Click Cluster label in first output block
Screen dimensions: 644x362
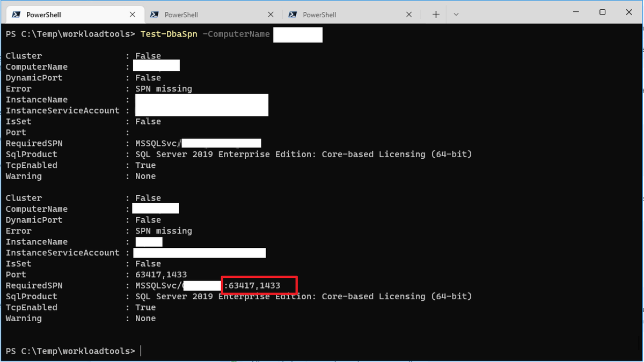[x=24, y=56]
